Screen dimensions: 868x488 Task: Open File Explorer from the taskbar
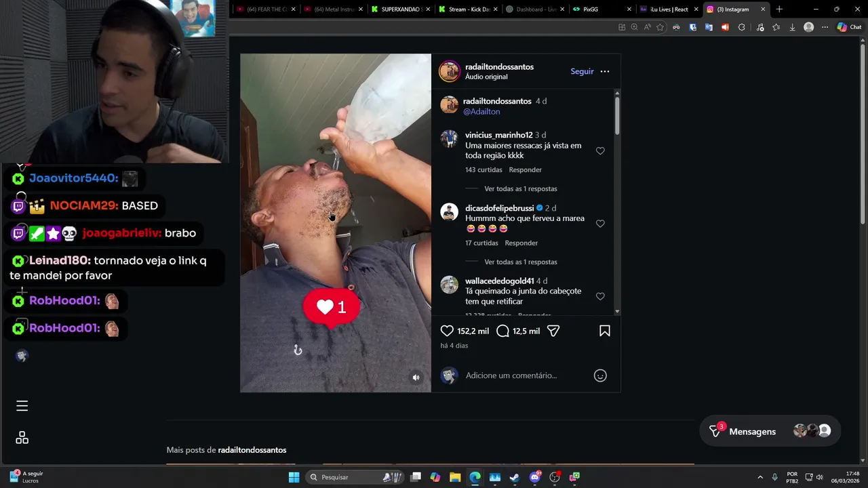[455, 477]
